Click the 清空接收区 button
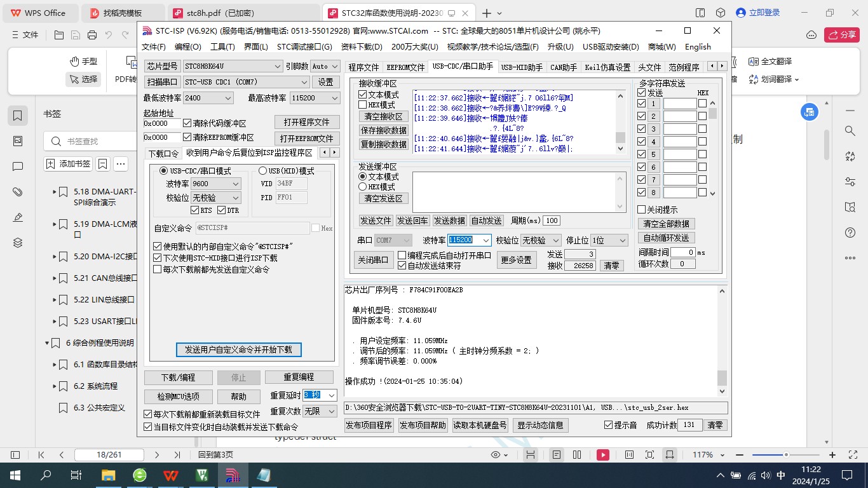868x488 pixels. click(384, 116)
